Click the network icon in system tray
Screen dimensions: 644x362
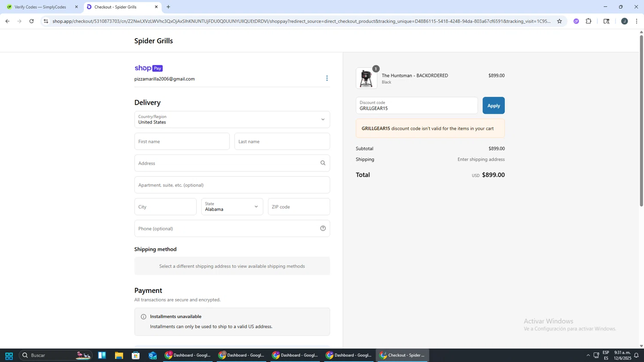pos(596,356)
